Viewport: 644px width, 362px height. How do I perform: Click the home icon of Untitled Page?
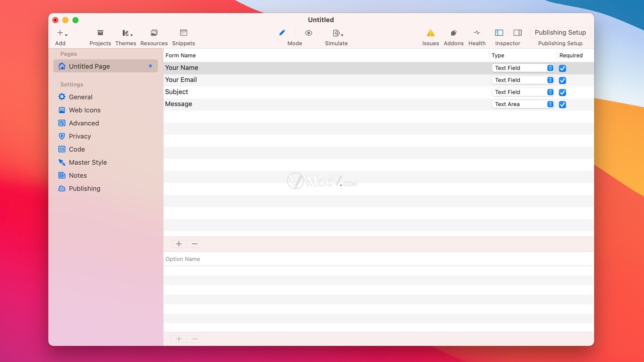pyautogui.click(x=62, y=66)
